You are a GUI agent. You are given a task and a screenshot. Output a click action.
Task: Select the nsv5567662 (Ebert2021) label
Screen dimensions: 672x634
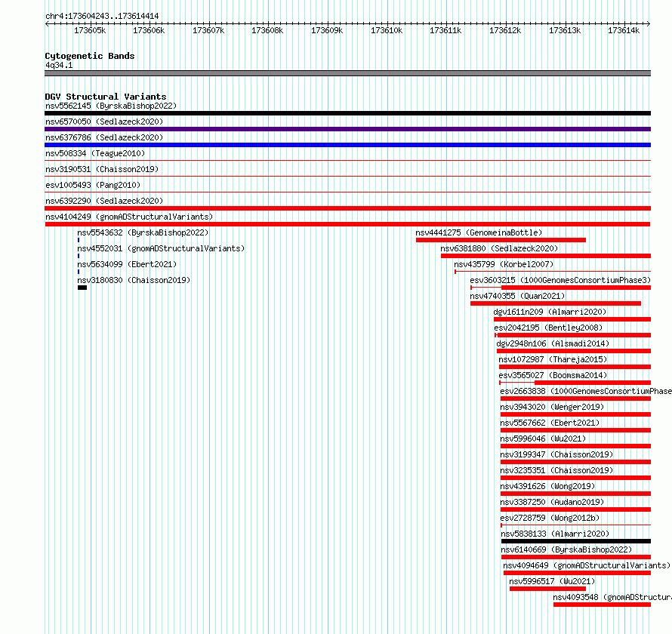550,423
